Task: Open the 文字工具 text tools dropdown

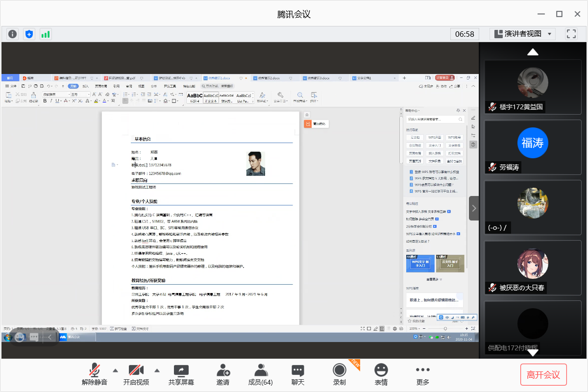Action: coord(280,97)
